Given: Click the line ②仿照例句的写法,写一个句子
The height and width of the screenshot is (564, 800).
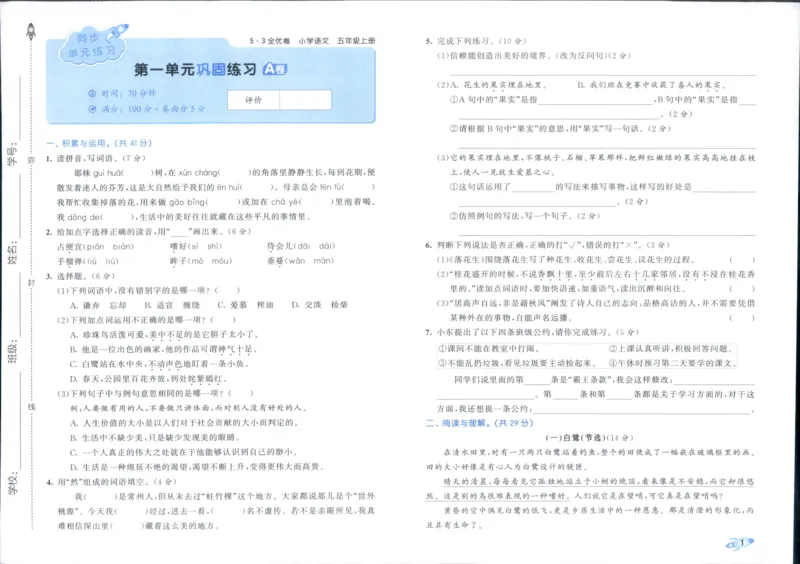Looking at the screenshot, I should pyautogui.click(x=524, y=216).
